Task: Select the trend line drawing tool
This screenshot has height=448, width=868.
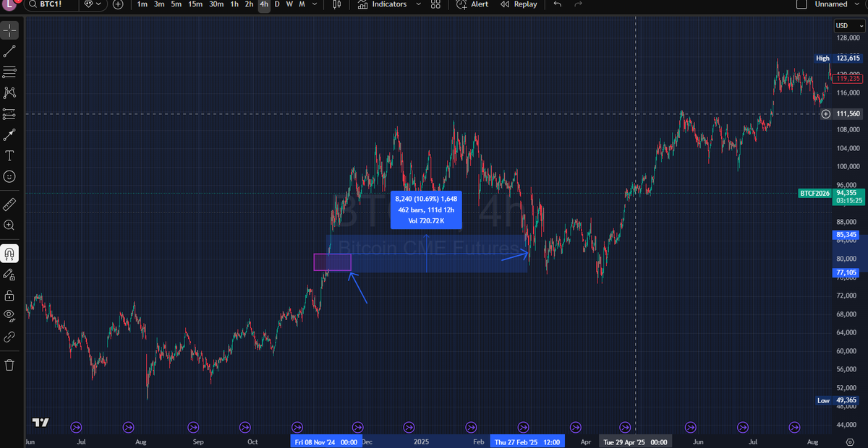Action: point(9,51)
